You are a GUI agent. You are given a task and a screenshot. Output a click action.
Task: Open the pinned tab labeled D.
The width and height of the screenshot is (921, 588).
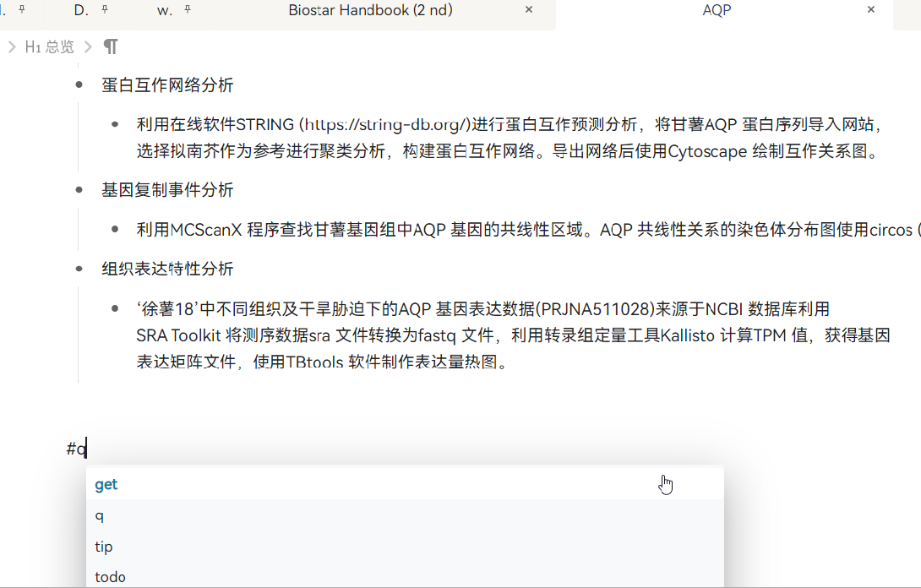coord(81,10)
